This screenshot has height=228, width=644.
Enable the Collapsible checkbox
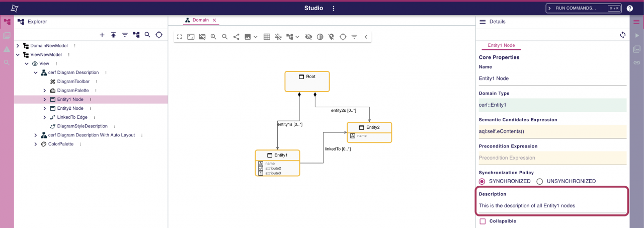pos(482,221)
